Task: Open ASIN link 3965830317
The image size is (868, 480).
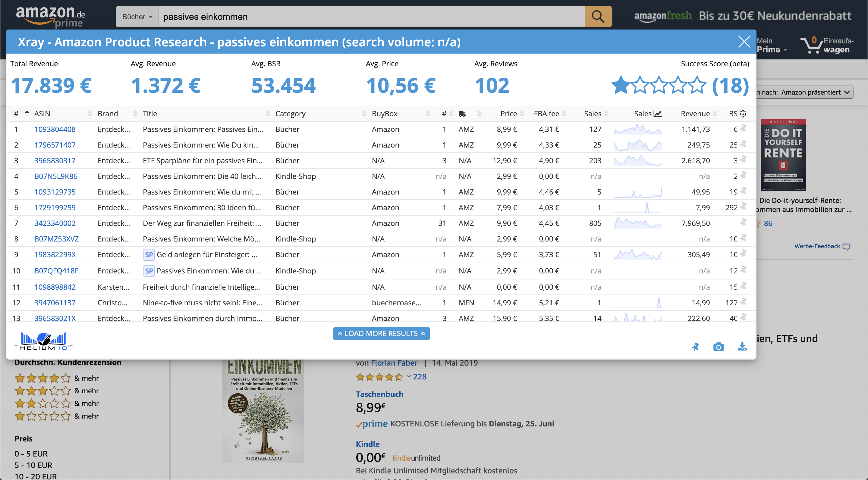Action: click(55, 161)
